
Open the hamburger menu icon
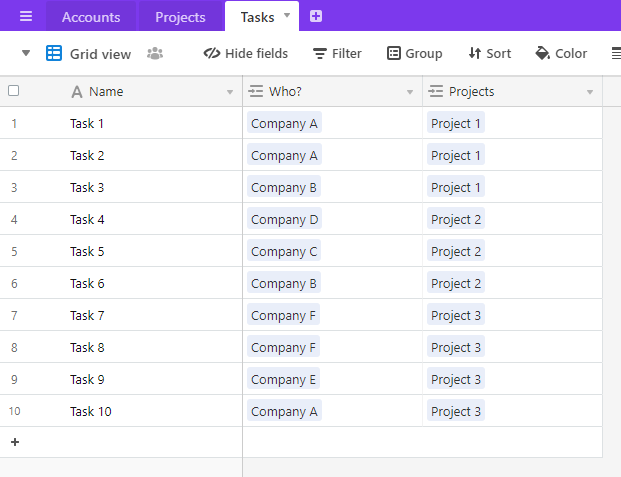[26, 16]
